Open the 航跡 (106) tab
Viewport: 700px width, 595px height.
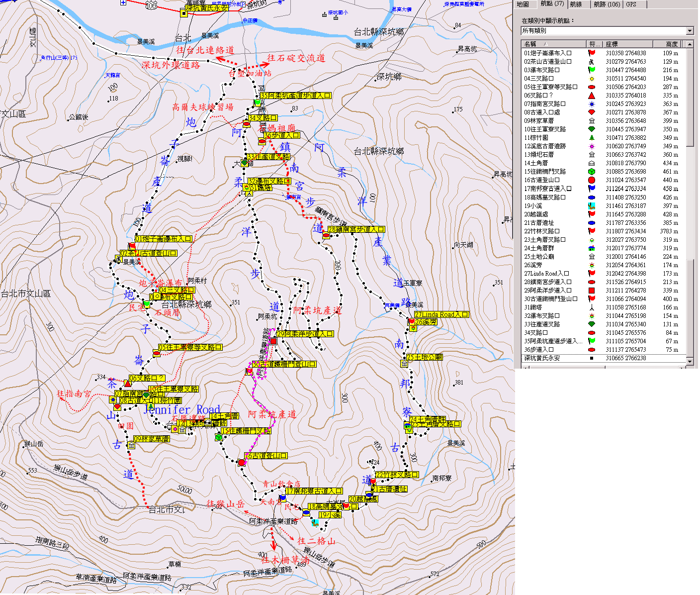click(607, 4)
